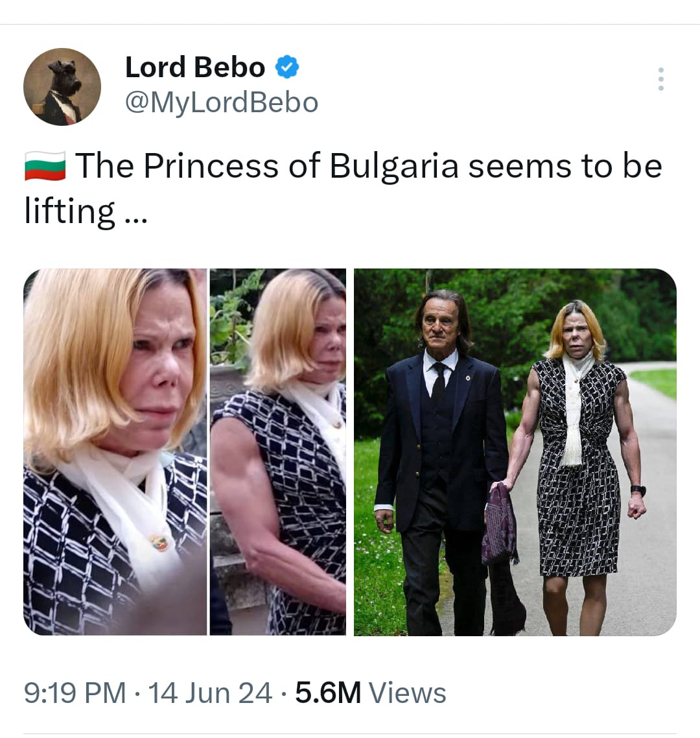700x738 pixels.
Task: Open the right photo of two people walking
Action: point(515,451)
